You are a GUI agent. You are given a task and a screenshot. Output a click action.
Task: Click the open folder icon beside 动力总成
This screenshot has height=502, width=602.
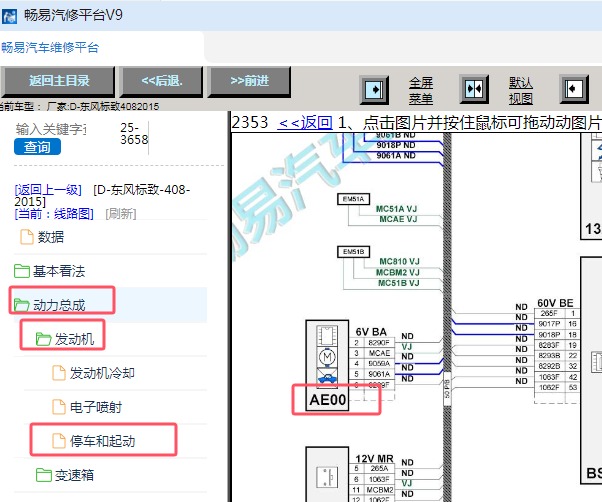(x=22, y=305)
